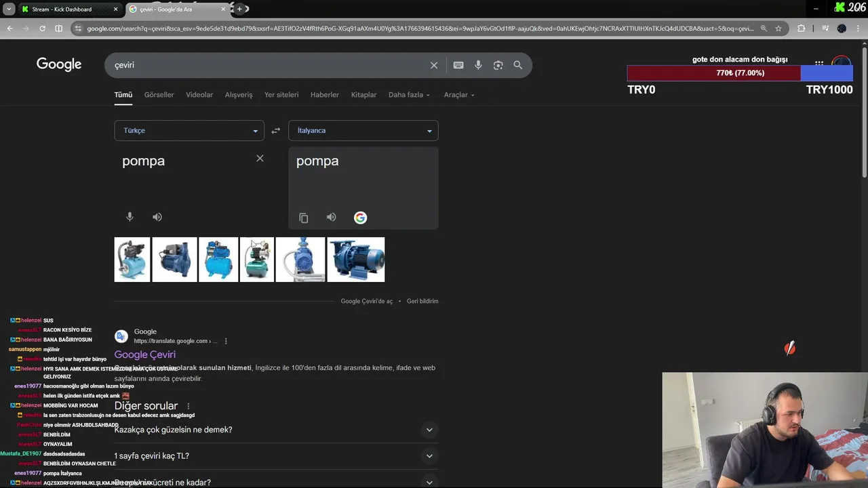Clear the Google search box with the X
868x488 pixels.
434,65
